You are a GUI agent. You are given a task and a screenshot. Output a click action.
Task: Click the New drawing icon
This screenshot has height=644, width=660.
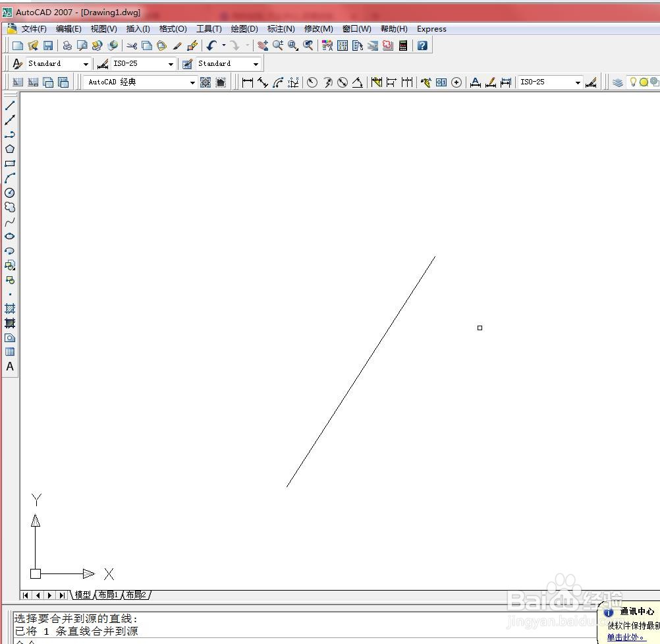18,45
